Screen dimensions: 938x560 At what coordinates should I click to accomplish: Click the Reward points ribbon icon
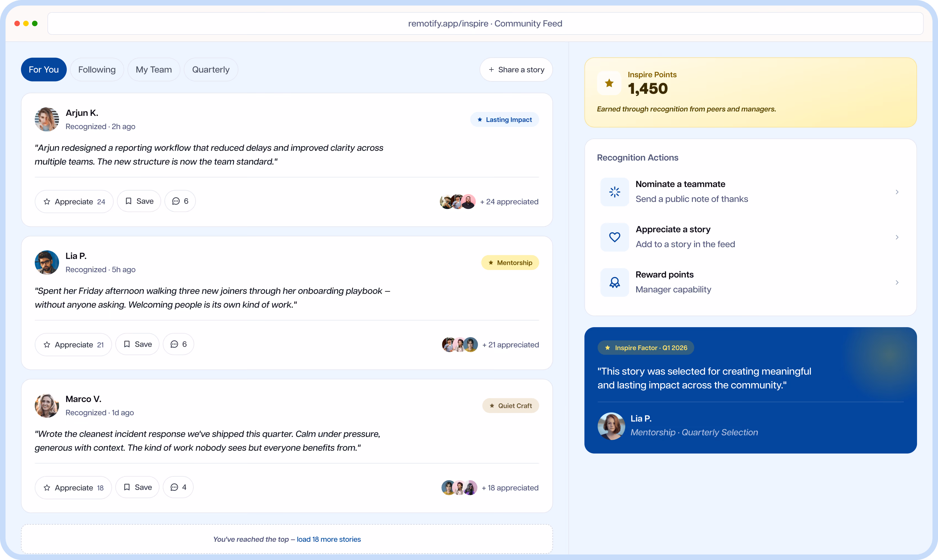pos(615,282)
